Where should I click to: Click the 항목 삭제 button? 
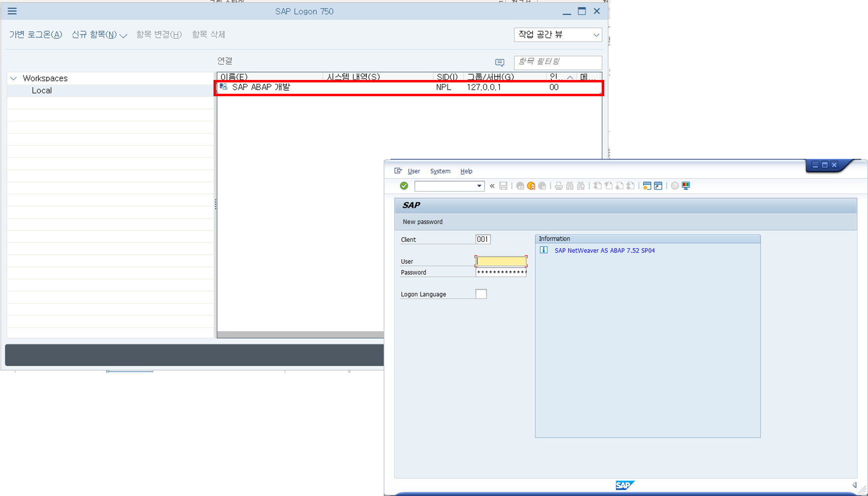(208, 35)
